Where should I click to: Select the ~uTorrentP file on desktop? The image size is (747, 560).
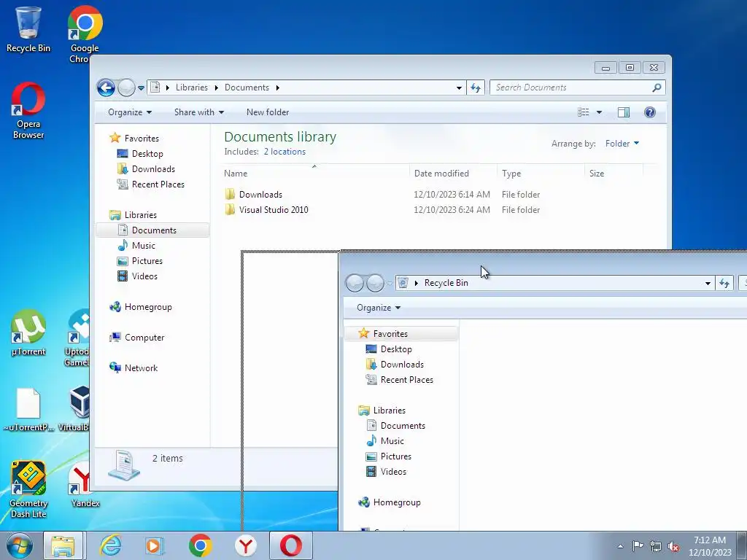point(28,410)
